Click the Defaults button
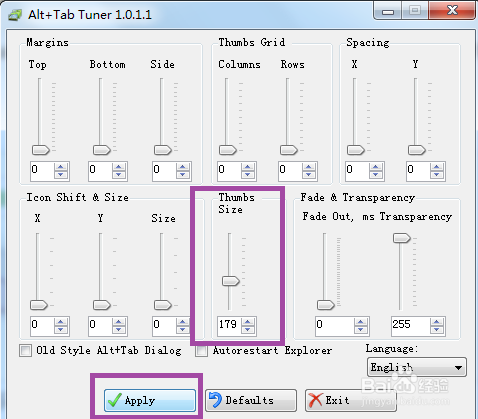 pos(251,400)
